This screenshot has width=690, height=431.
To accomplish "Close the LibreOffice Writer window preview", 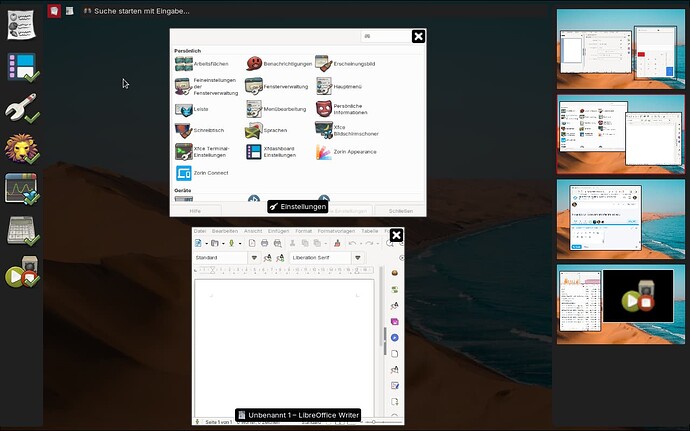I will click(397, 236).
